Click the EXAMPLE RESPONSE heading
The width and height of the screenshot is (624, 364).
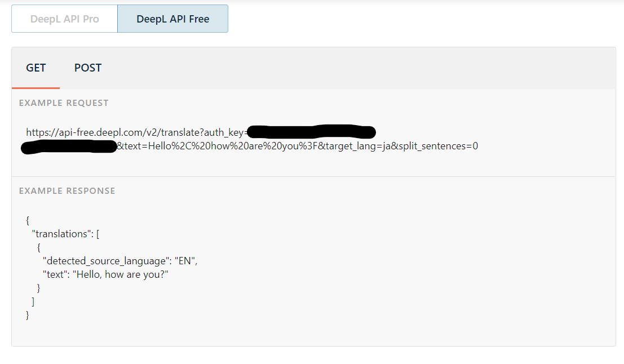click(67, 191)
